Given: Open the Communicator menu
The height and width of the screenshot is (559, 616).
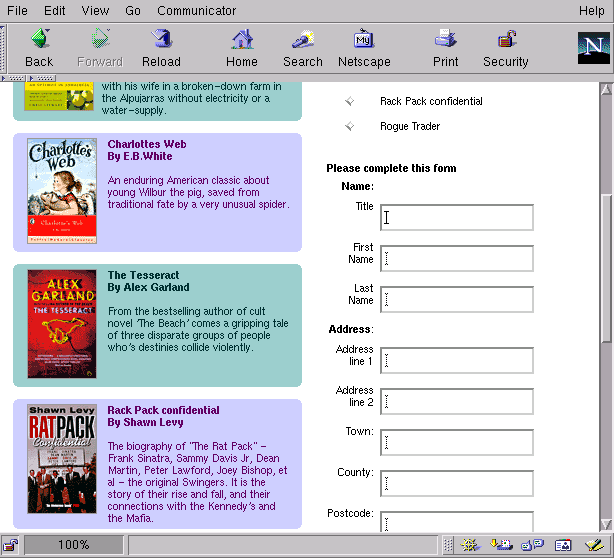Looking at the screenshot, I should 196,11.
